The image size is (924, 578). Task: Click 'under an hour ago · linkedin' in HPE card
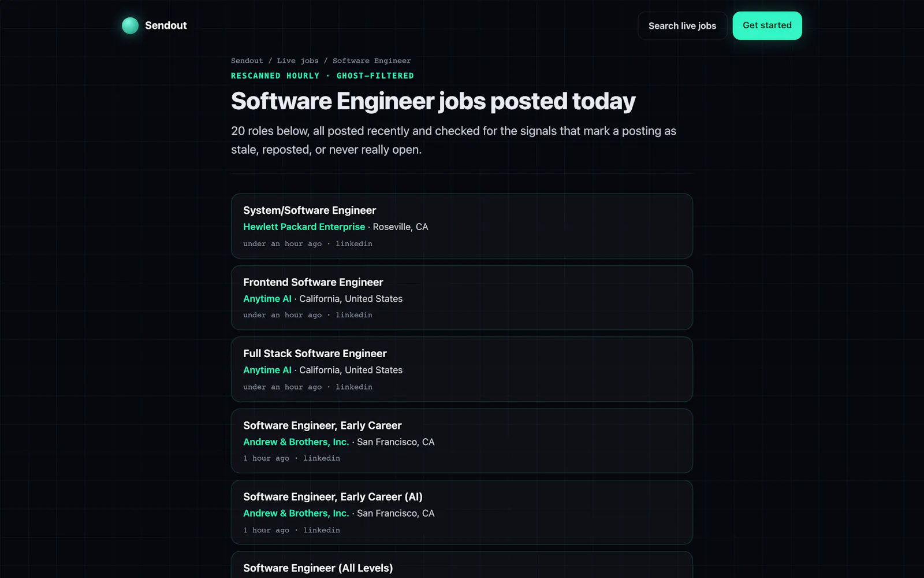308,244
